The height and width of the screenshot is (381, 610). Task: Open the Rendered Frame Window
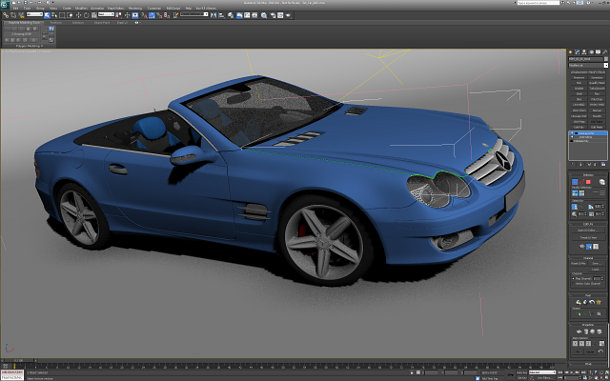tap(280, 15)
